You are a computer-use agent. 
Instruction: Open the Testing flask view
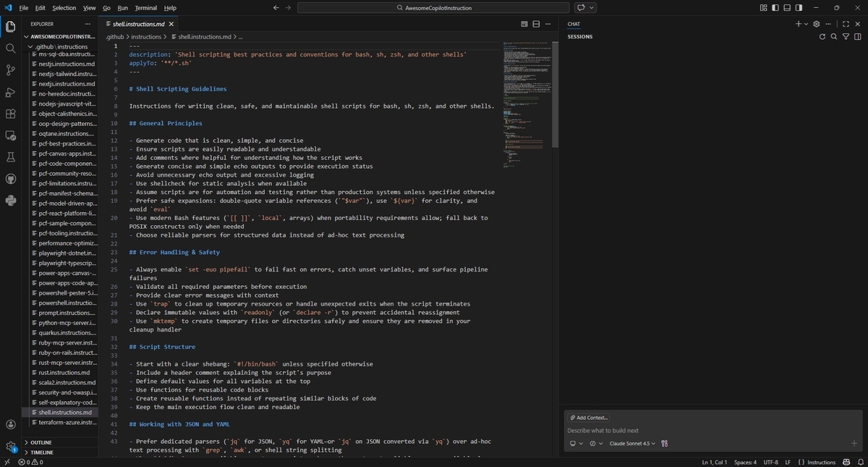tap(10, 157)
